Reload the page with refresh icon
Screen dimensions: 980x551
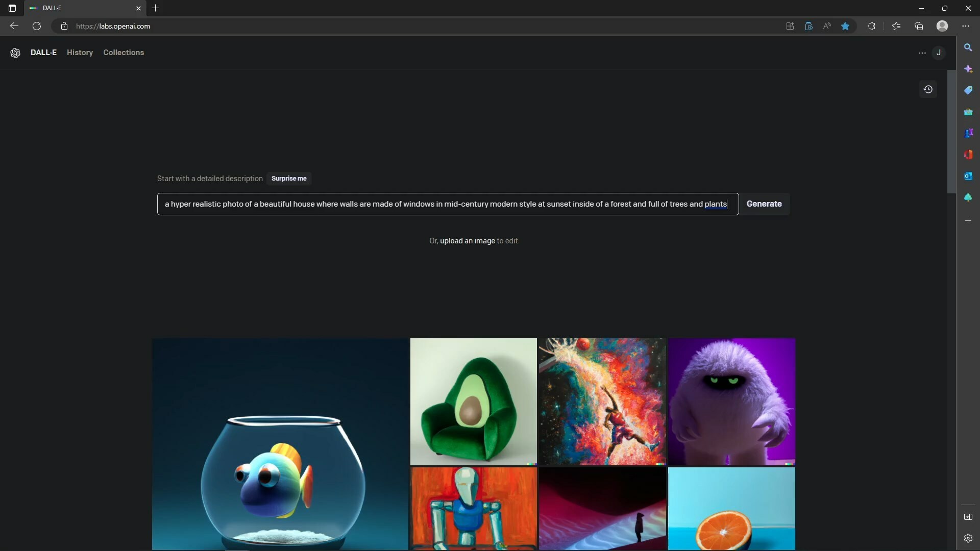pos(37,26)
